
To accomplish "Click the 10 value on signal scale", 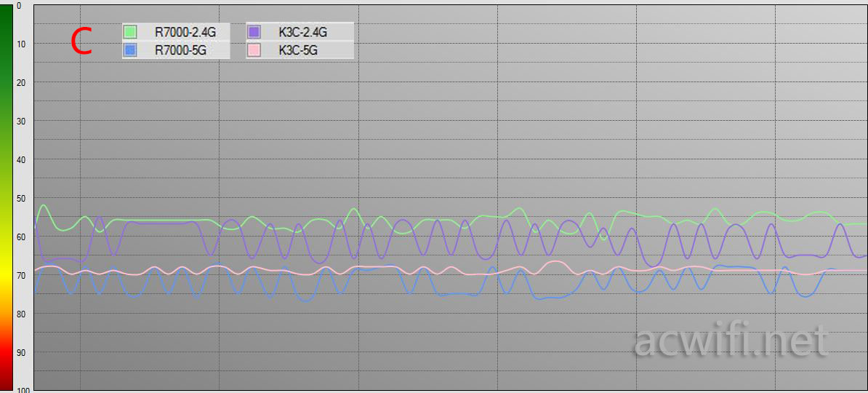I will tap(21, 43).
